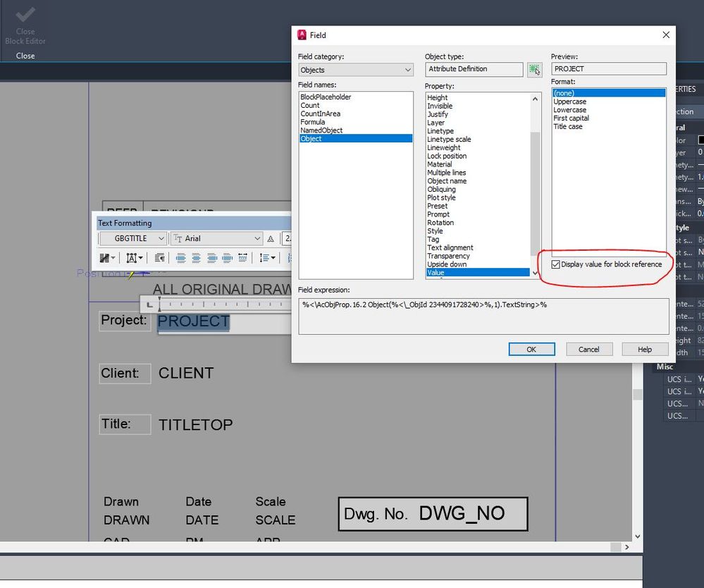Click the tab-stop type selector on the ruler
This screenshot has height=588, width=704.
pos(150,305)
